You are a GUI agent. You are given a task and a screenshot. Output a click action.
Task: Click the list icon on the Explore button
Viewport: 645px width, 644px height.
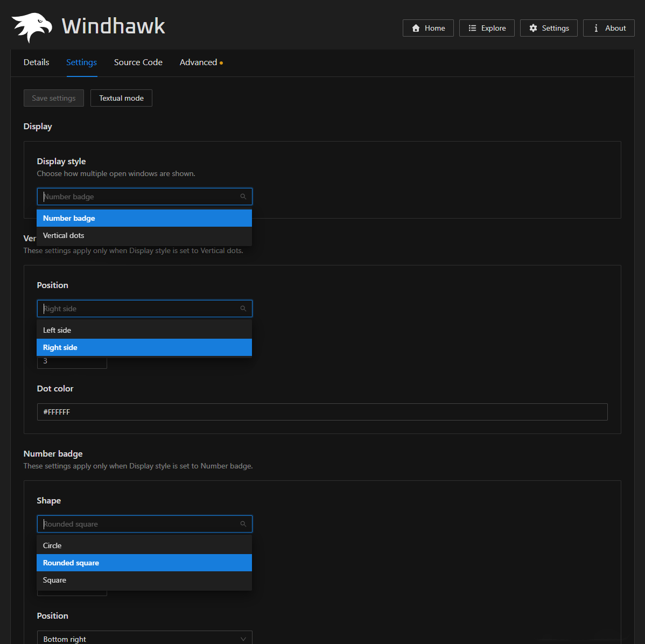click(472, 28)
